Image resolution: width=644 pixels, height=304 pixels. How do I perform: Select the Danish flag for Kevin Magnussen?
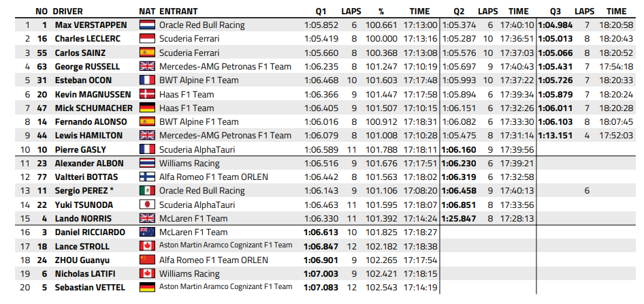147,95
